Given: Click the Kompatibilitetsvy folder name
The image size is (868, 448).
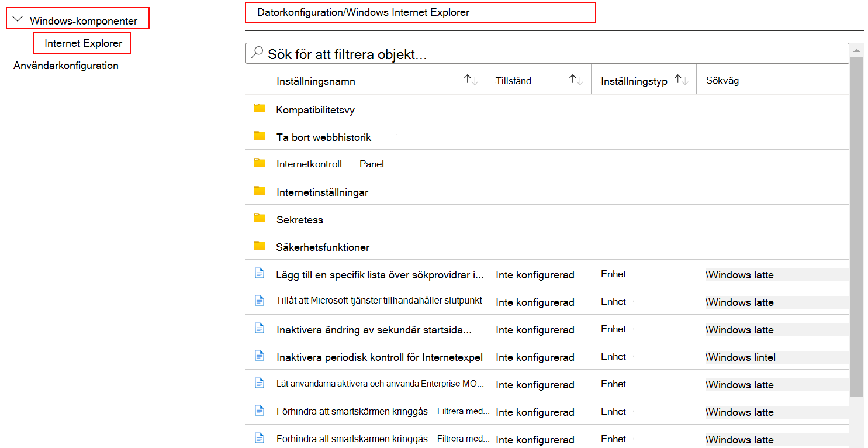Looking at the screenshot, I should coord(315,109).
